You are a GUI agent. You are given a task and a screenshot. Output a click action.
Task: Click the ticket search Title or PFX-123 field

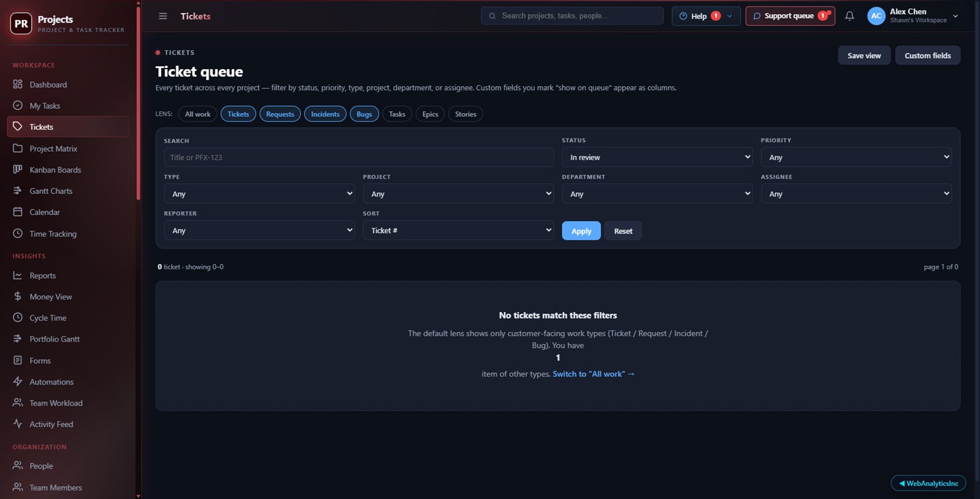coord(359,157)
